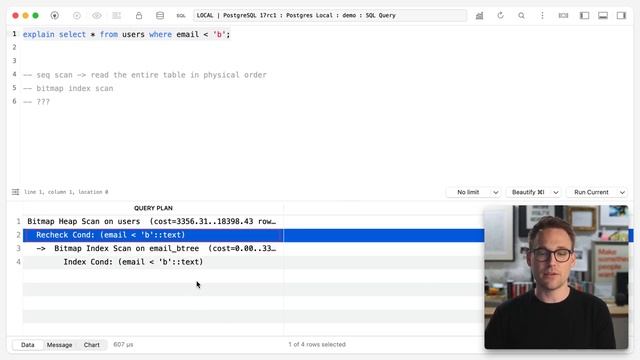Click the webcam video overlay thumbnail
Image resolution: width=640 pixels, height=360 pixels.
(x=556, y=277)
